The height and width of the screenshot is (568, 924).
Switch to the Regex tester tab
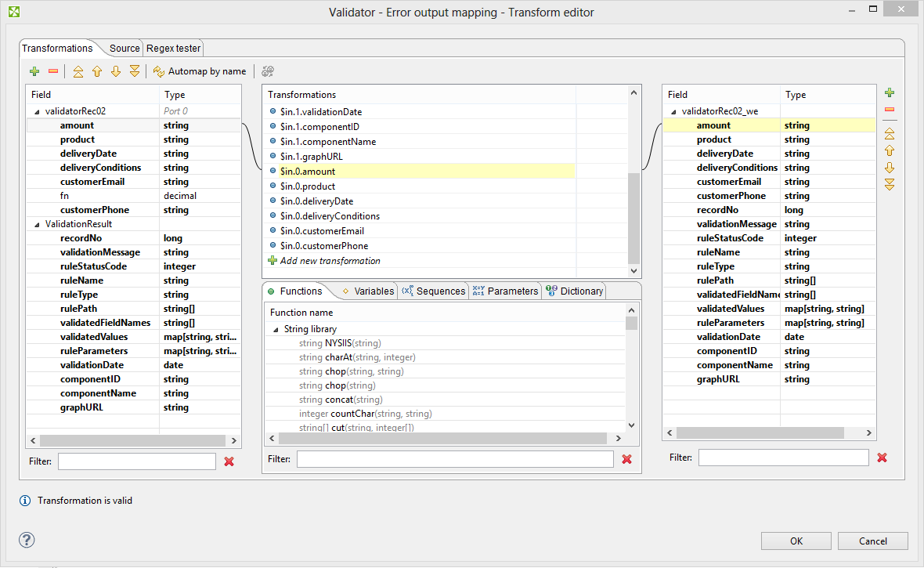tap(173, 49)
